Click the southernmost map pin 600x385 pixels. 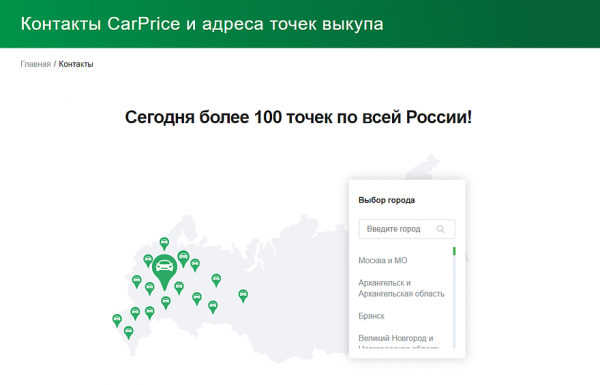(129, 333)
